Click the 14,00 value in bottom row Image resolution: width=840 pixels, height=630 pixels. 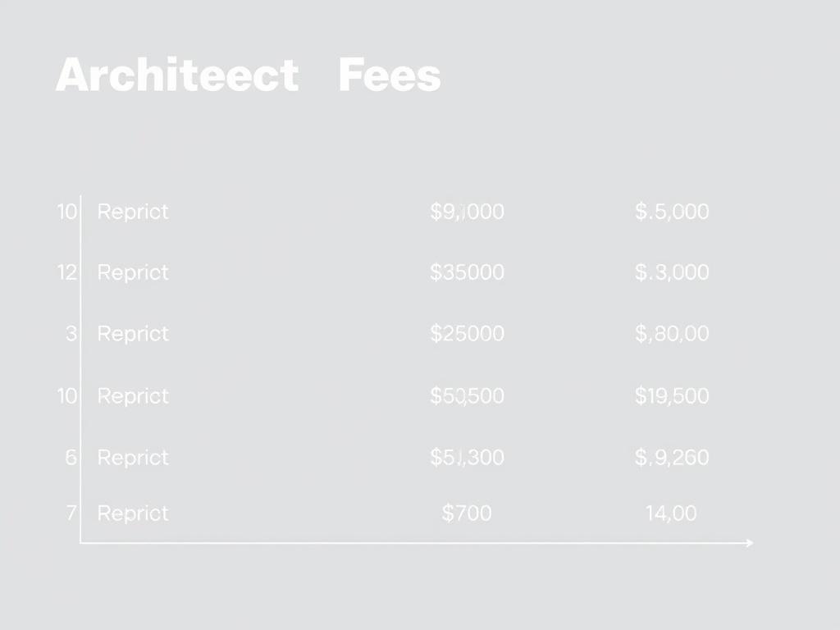coord(671,514)
